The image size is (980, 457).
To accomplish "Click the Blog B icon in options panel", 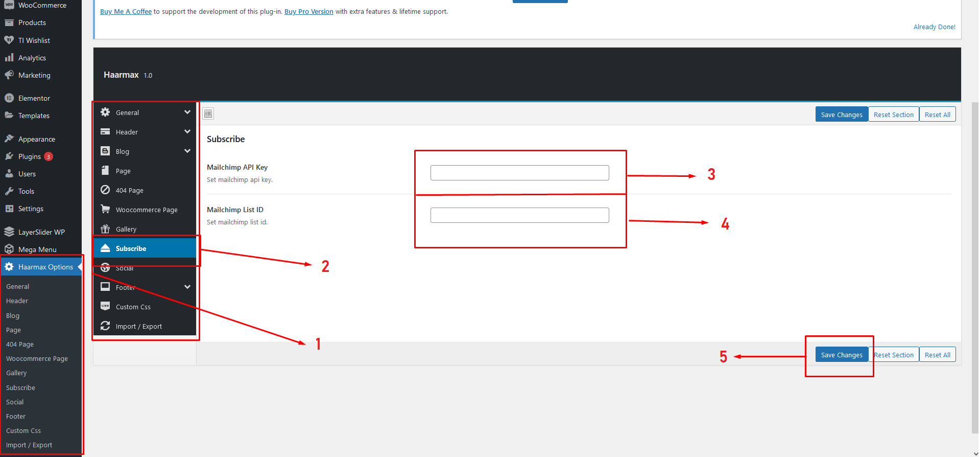I will click(x=105, y=151).
